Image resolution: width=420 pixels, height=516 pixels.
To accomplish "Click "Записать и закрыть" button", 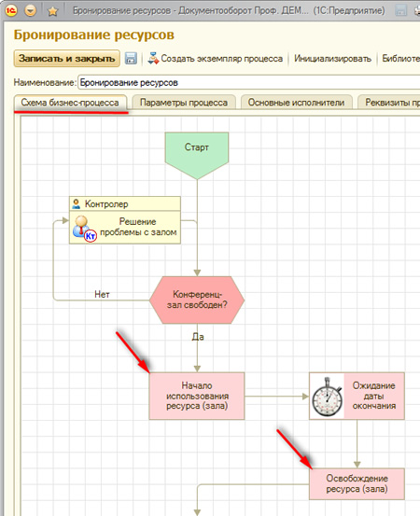I will coord(67,59).
